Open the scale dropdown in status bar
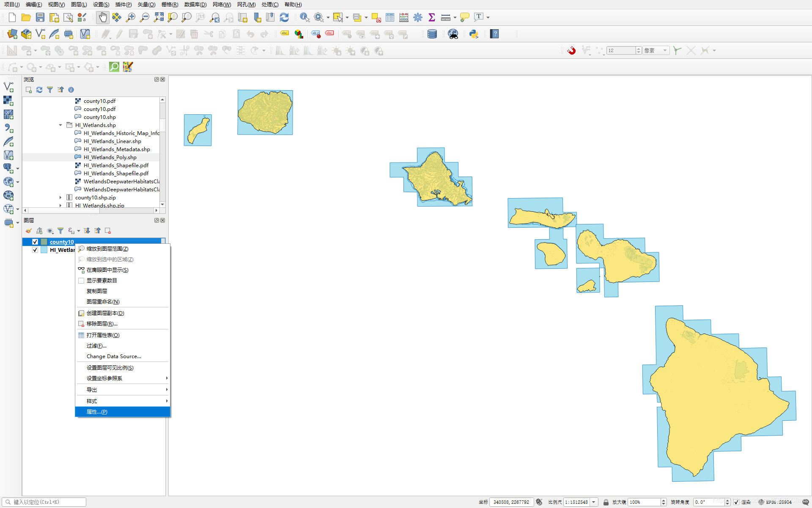 (x=594, y=502)
